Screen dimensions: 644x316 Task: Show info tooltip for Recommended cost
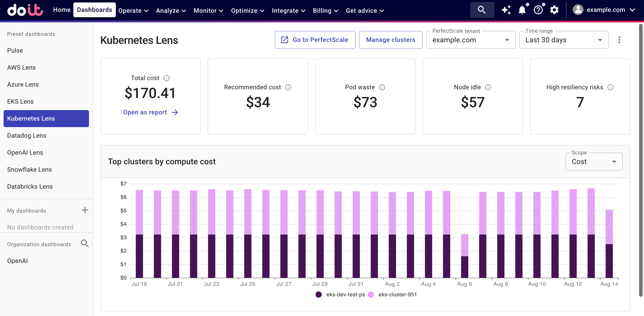(288, 87)
